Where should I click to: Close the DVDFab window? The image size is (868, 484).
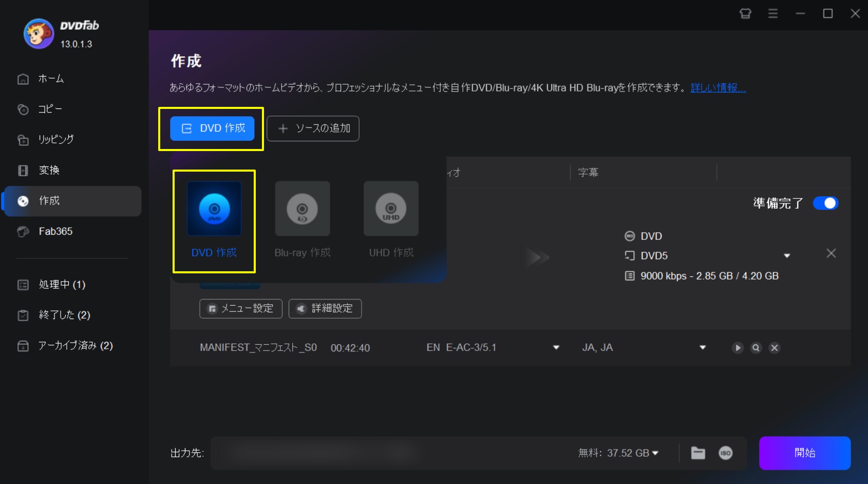click(855, 13)
